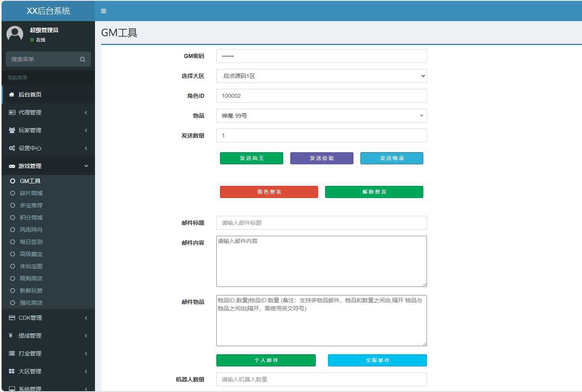Open the 物品 combo box arrow
This screenshot has width=582, height=392.
[x=421, y=116]
